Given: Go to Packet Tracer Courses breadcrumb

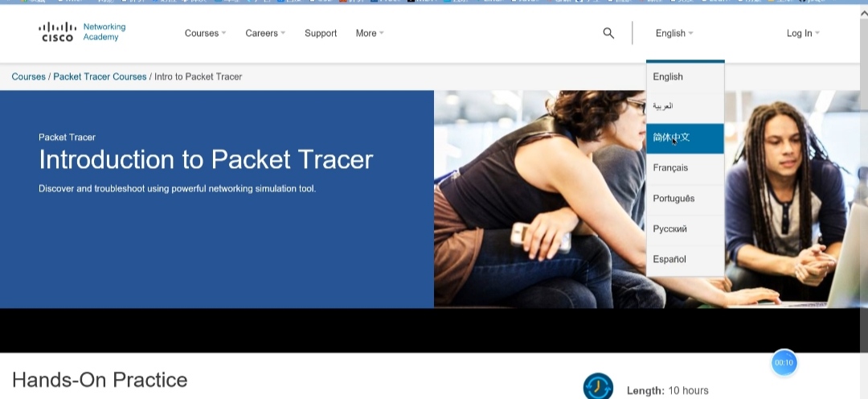Looking at the screenshot, I should [100, 76].
